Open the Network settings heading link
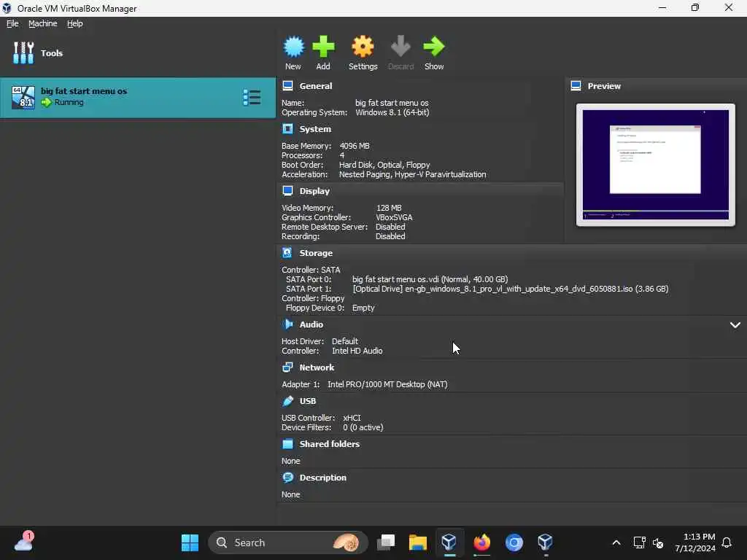The height and width of the screenshot is (560, 747). 317,367
